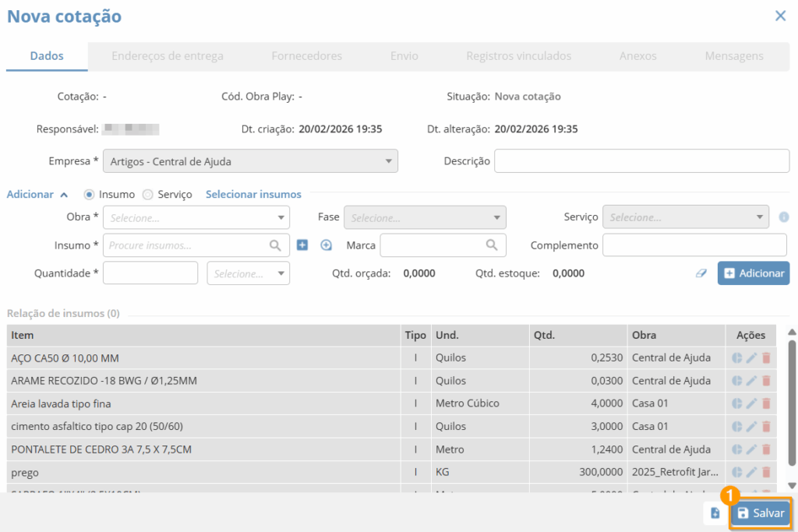Delete the AÇO CA50 Ø 10,00 MM row

766,358
